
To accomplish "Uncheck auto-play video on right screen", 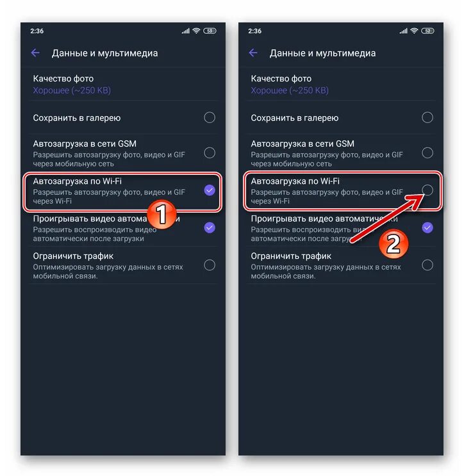I will (x=427, y=227).
